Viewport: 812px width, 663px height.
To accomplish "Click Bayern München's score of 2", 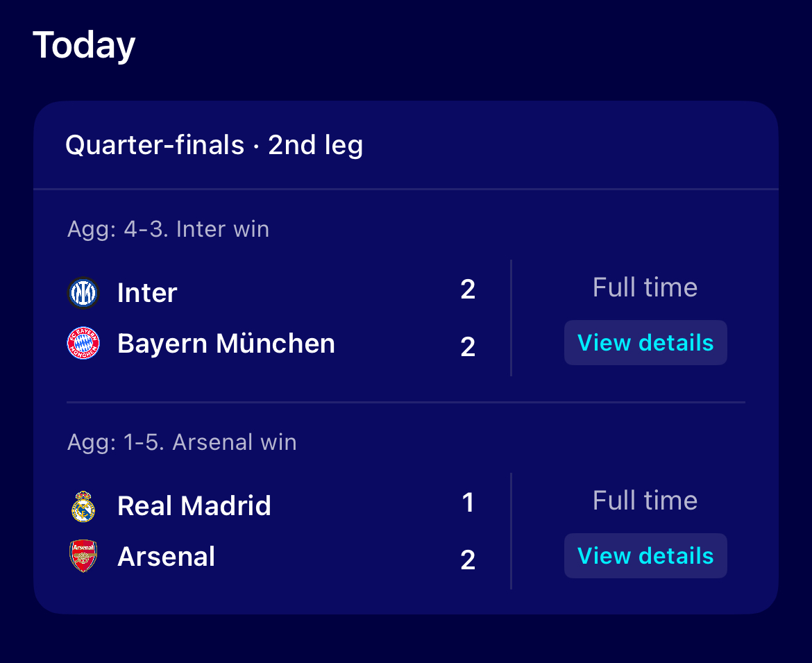I will 468,346.
